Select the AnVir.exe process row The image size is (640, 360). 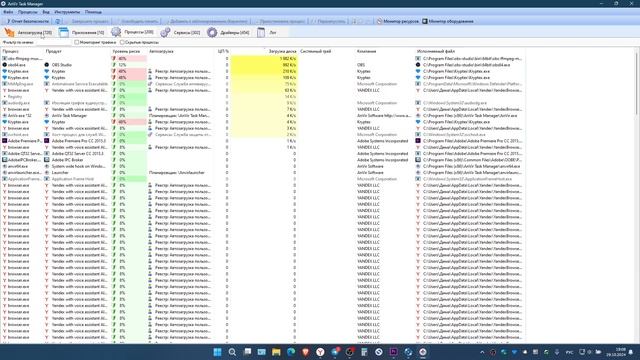tap(263, 116)
